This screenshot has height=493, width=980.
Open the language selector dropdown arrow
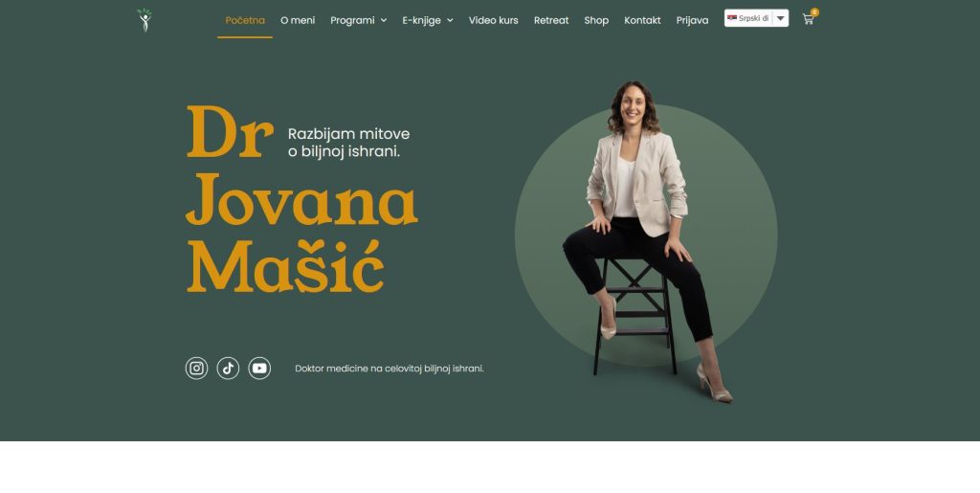click(x=781, y=18)
